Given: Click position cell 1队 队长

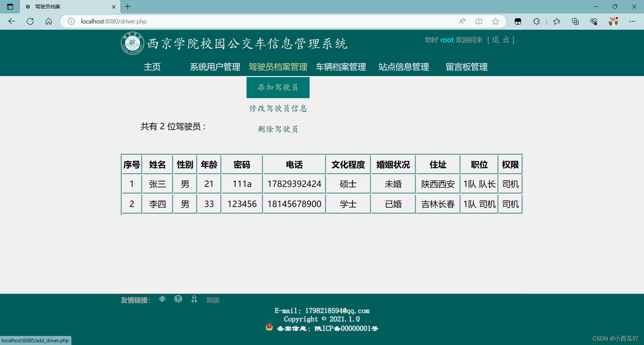Looking at the screenshot, I should click(479, 184).
